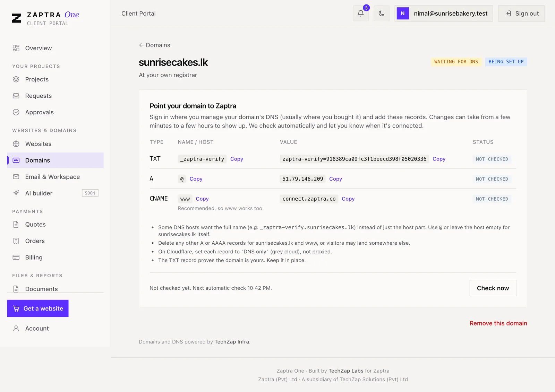
Task: Copy the connect.zaptra.co value
Action: click(348, 199)
